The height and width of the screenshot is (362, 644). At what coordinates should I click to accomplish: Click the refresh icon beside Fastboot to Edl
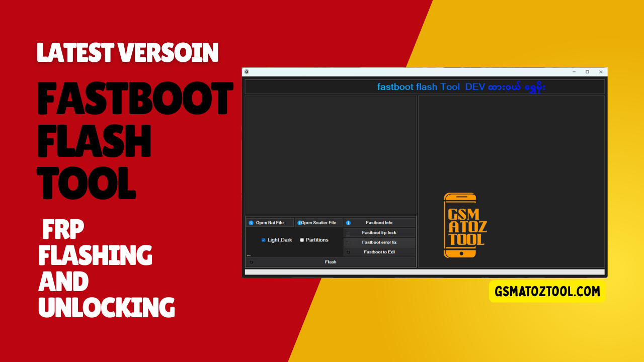point(348,252)
